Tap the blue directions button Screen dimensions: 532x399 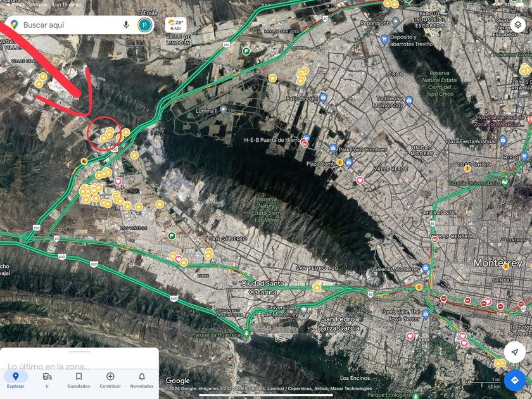(x=515, y=380)
